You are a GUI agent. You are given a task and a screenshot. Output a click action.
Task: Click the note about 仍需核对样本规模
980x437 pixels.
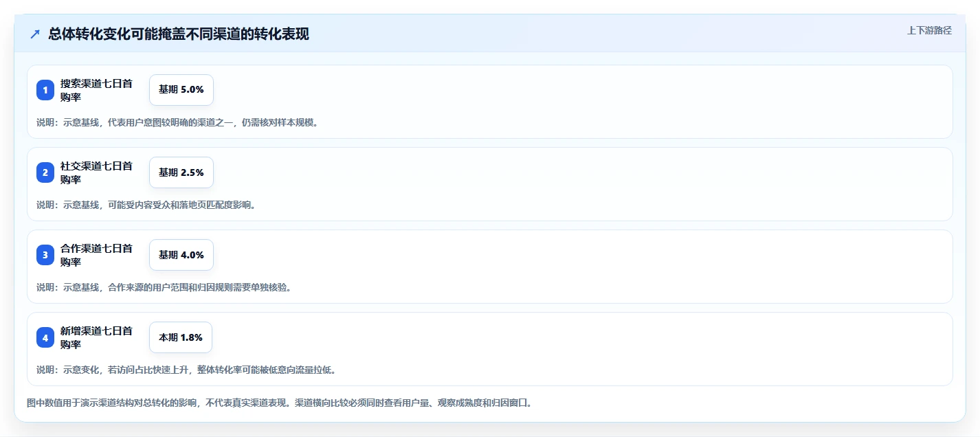click(x=177, y=122)
